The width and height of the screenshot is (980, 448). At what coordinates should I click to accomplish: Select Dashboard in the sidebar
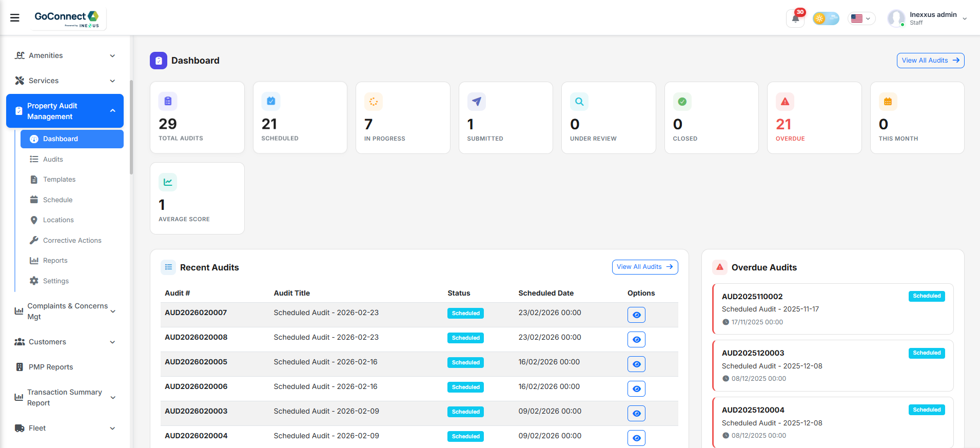point(72,139)
